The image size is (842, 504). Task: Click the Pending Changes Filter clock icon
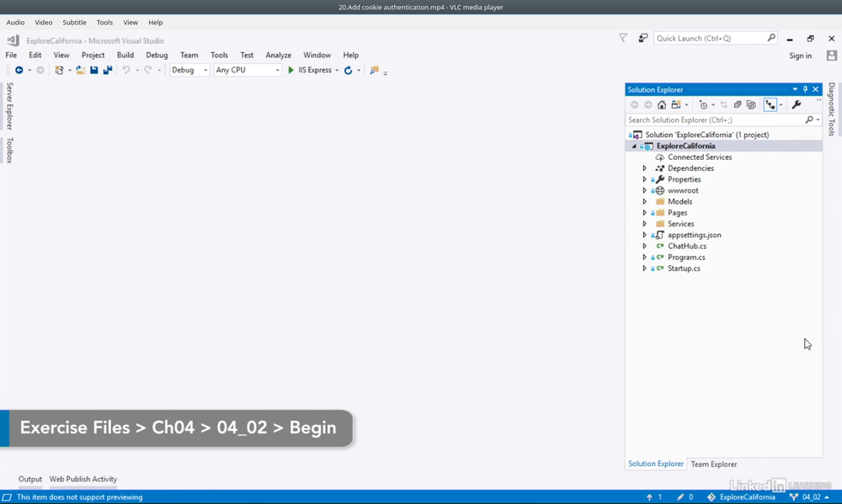pyautogui.click(x=703, y=104)
